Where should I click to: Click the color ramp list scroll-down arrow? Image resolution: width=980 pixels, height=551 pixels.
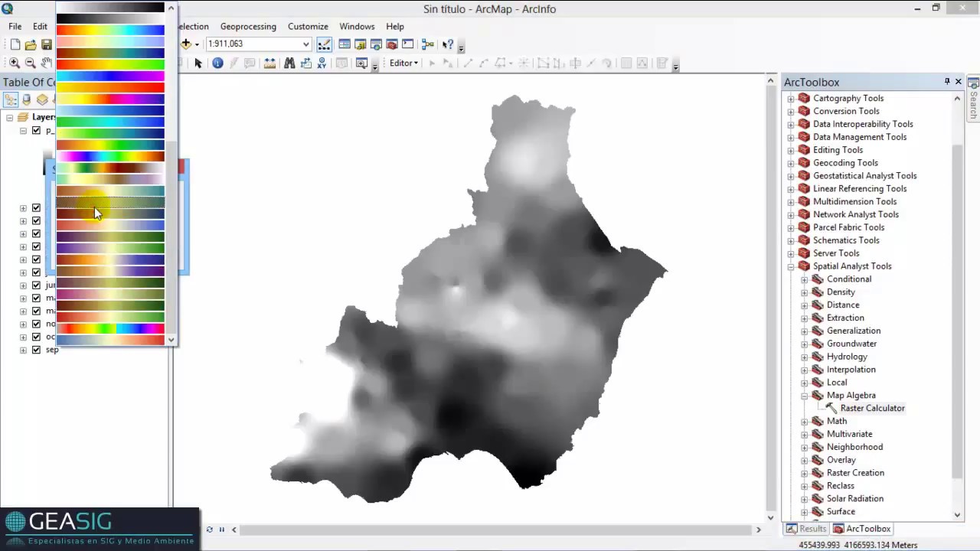pyautogui.click(x=171, y=339)
